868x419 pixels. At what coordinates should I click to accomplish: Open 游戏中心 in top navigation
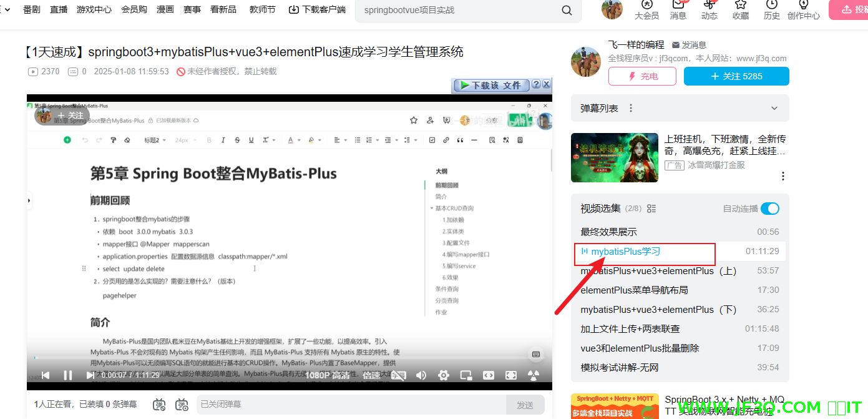[x=94, y=10]
